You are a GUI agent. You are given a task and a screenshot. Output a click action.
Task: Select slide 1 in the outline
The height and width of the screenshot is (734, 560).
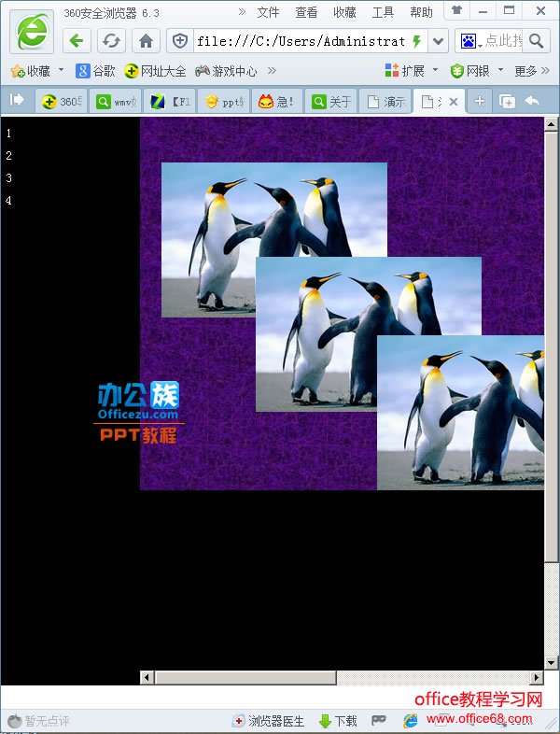coord(8,134)
